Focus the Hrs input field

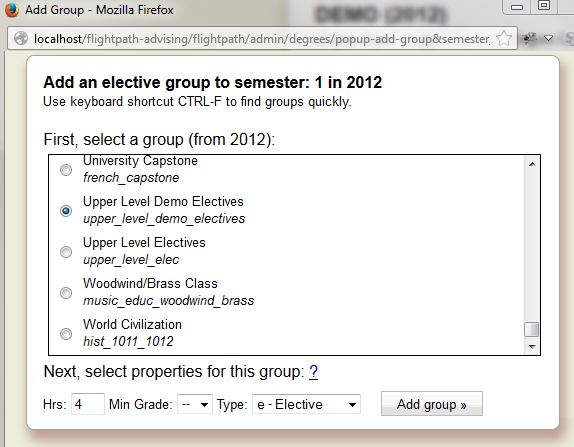[x=88, y=404]
